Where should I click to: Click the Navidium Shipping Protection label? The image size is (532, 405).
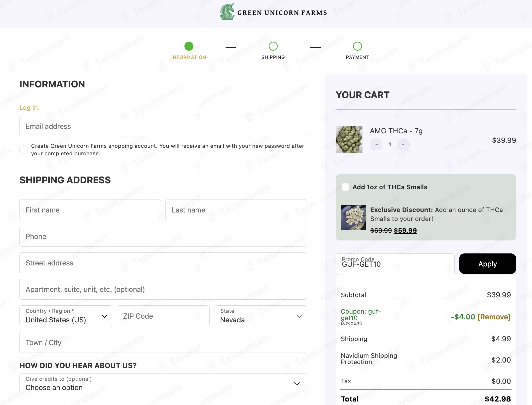[369, 359]
